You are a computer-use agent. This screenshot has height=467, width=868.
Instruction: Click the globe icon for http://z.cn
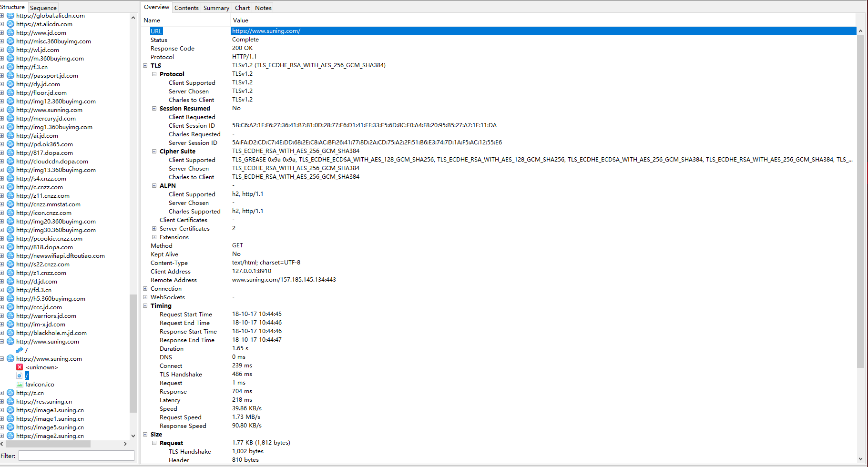(x=10, y=393)
